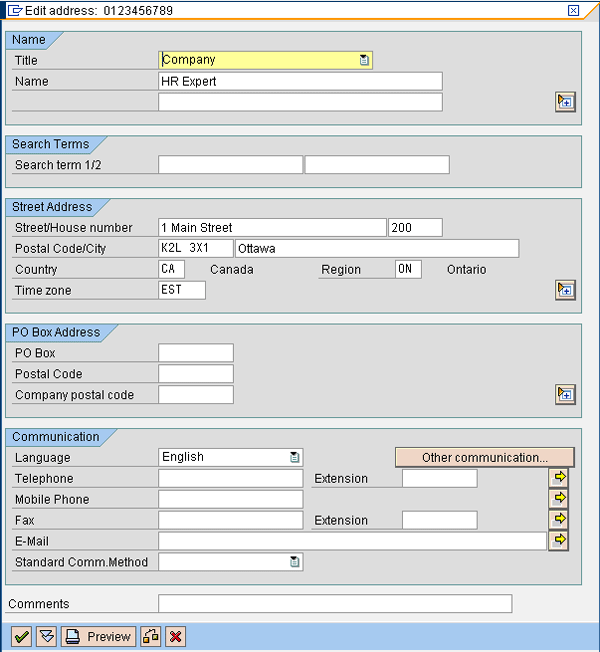Click the Street Address section header
Viewport: 600px width, 652px height.
pyautogui.click(x=52, y=207)
